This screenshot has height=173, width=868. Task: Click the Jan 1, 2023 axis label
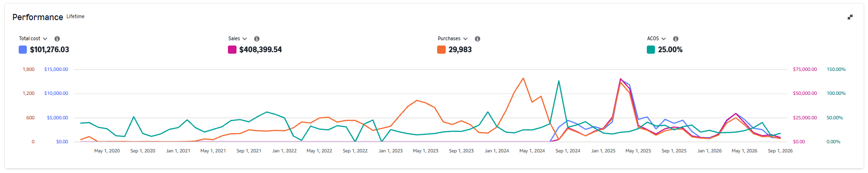coord(391,151)
